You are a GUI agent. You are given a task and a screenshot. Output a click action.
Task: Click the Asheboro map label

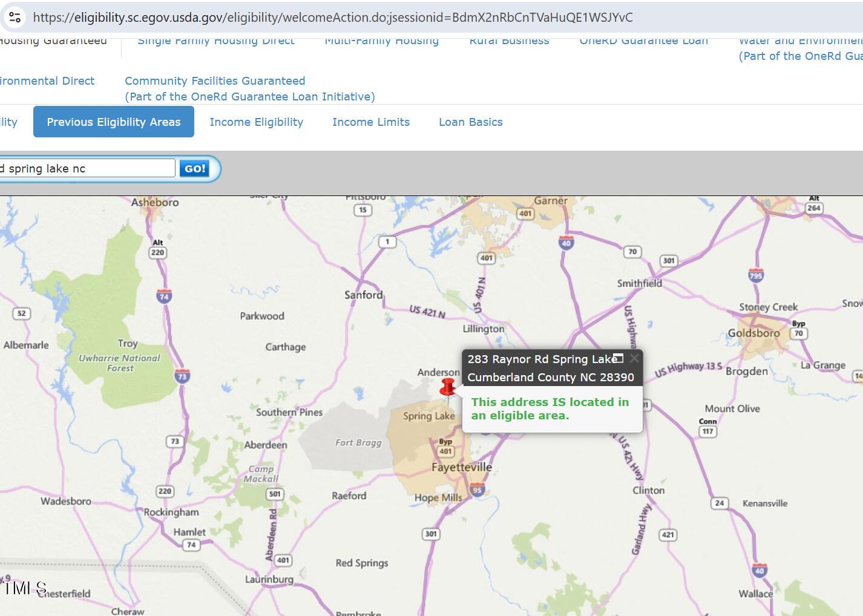coord(155,202)
